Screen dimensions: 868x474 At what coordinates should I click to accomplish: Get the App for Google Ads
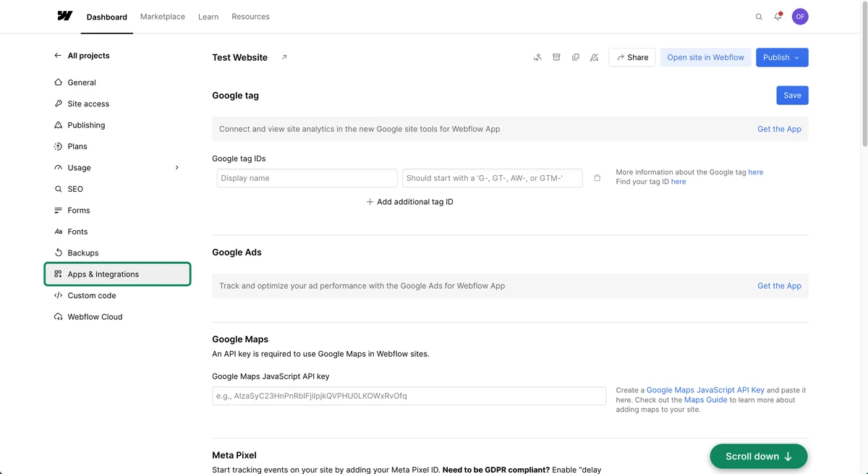779,286
